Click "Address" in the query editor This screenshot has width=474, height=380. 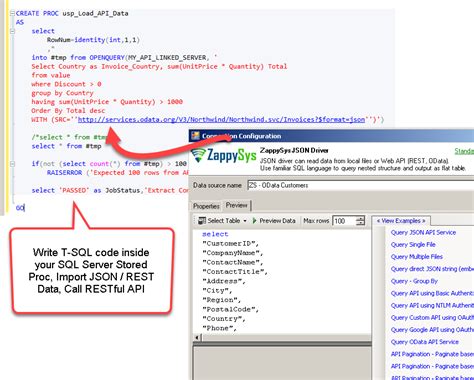pos(224,281)
